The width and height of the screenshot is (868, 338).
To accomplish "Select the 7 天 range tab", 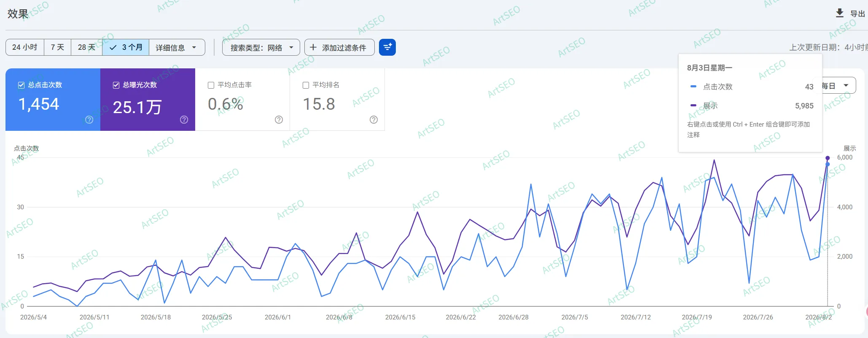I will click(x=57, y=47).
